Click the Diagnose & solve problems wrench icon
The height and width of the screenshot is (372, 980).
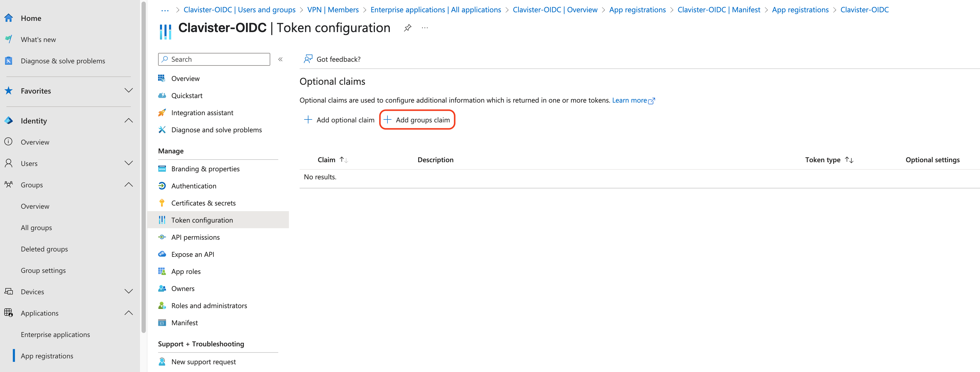(9, 61)
